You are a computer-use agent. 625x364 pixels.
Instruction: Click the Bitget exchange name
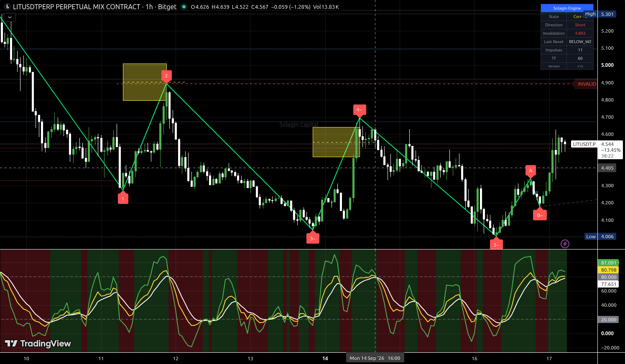(167, 7)
